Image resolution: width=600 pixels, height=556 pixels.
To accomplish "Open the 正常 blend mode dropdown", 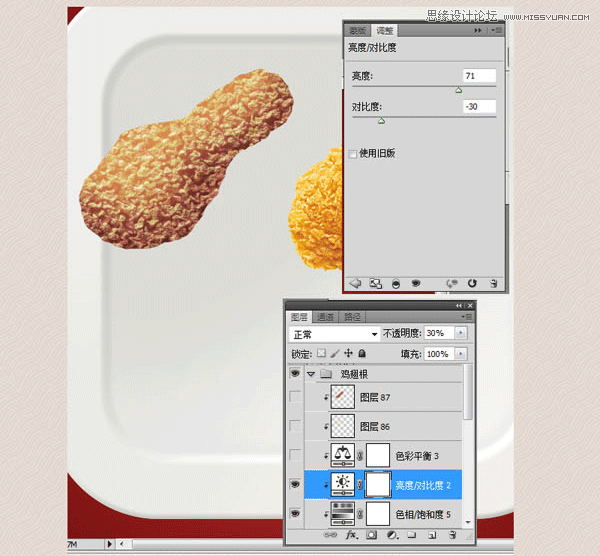I will tap(334, 334).
